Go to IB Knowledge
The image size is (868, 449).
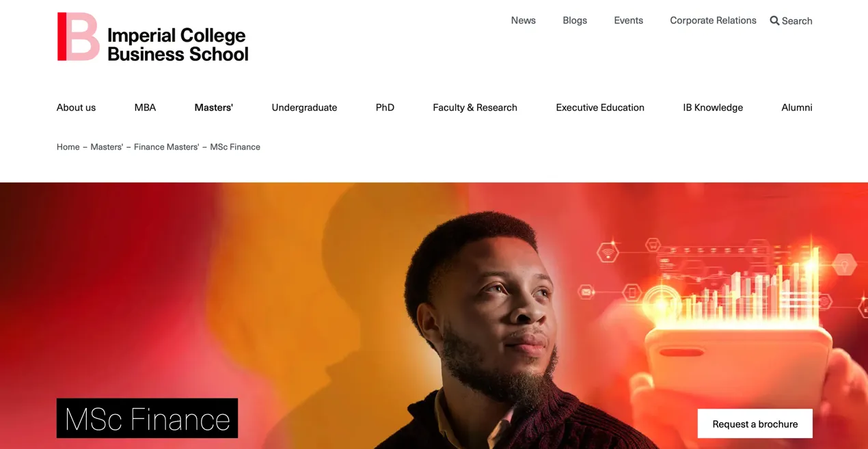[713, 107]
